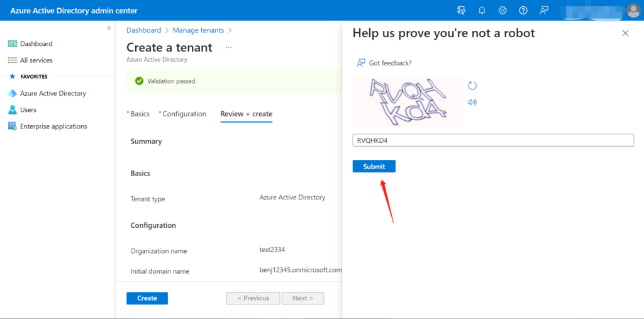Click the Organization name label
This screenshot has width=644, height=319.
coord(158,251)
